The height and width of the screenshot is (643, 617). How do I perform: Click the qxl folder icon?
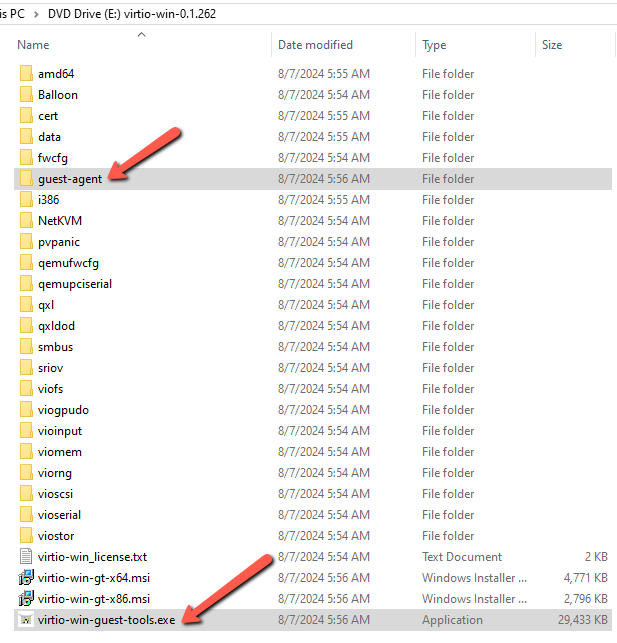[26, 305]
